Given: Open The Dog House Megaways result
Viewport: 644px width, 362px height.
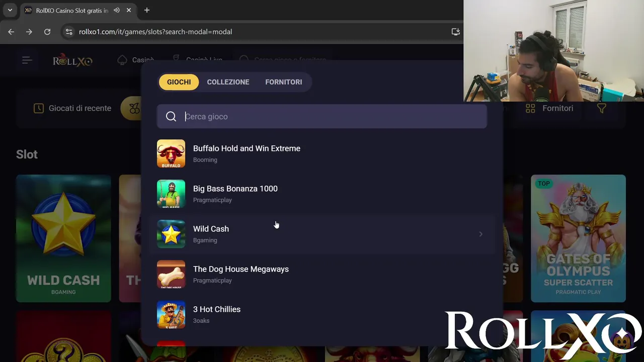Looking at the screenshot, I should (322, 274).
